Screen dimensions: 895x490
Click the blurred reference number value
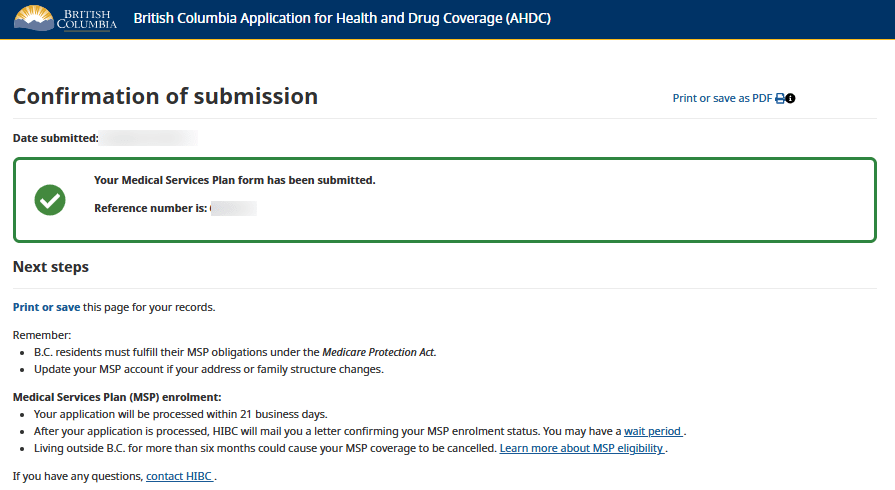pyautogui.click(x=233, y=208)
